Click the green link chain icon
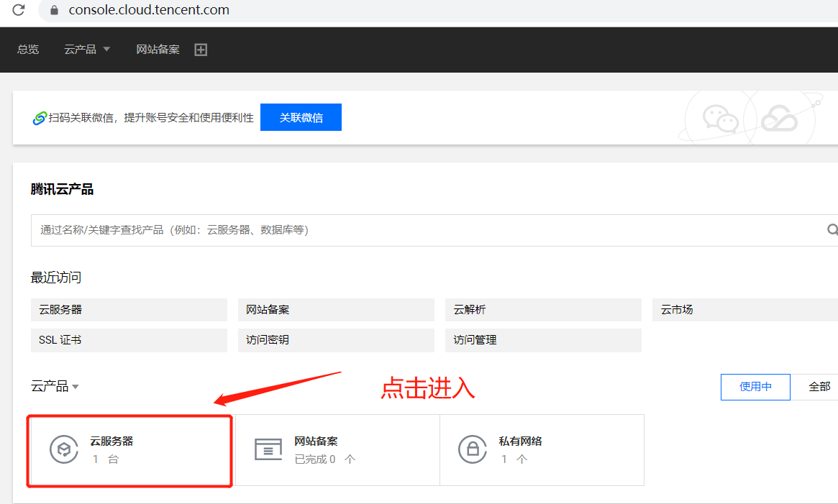This screenshot has width=838, height=504. [x=40, y=118]
